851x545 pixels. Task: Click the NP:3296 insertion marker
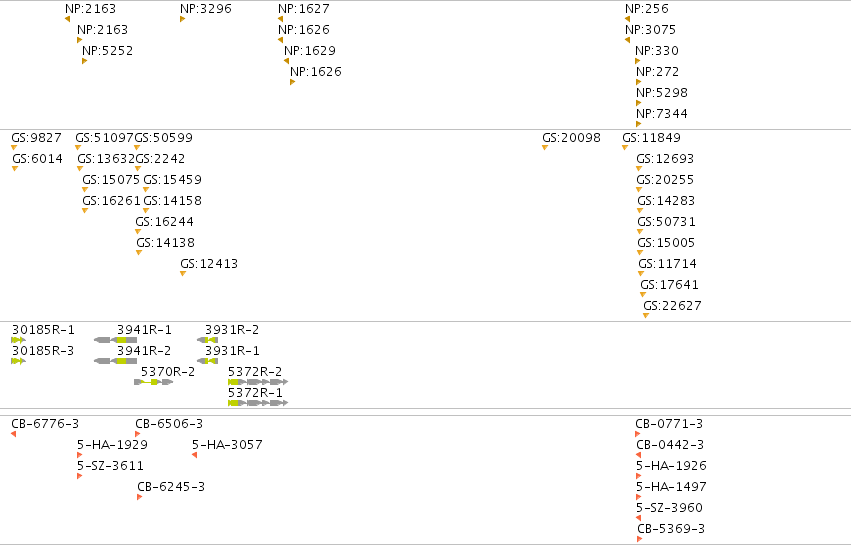(182, 19)
